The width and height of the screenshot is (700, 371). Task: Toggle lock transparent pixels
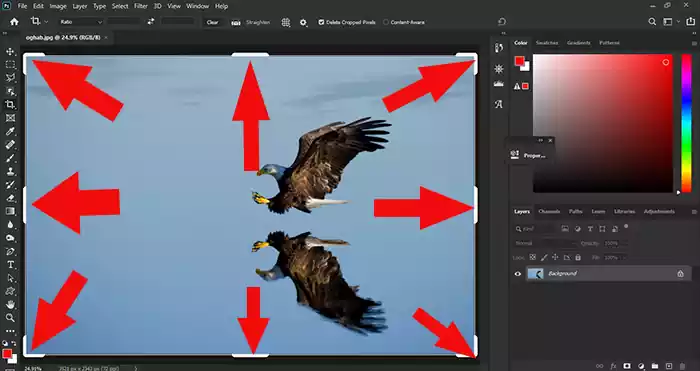(x=533, y=257)
